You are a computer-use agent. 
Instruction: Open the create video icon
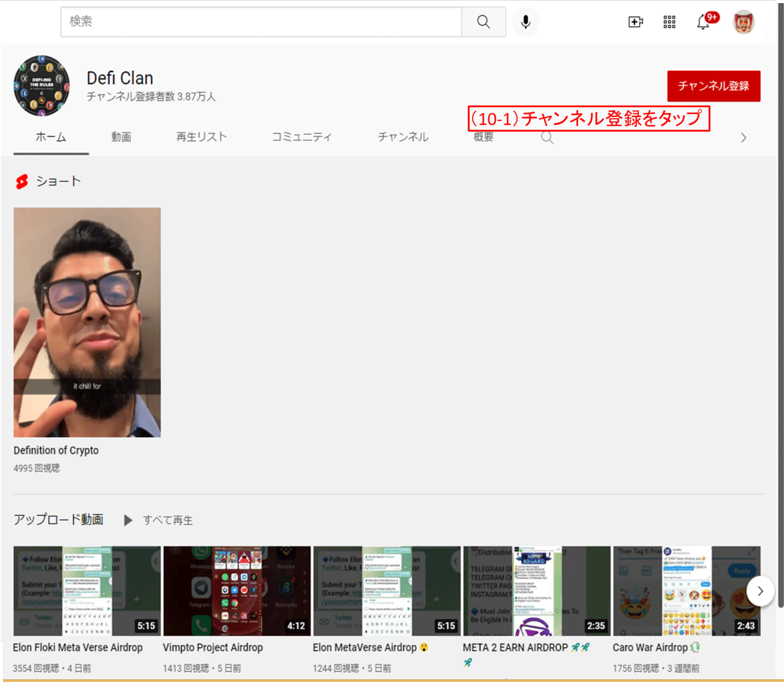(636, 22)
